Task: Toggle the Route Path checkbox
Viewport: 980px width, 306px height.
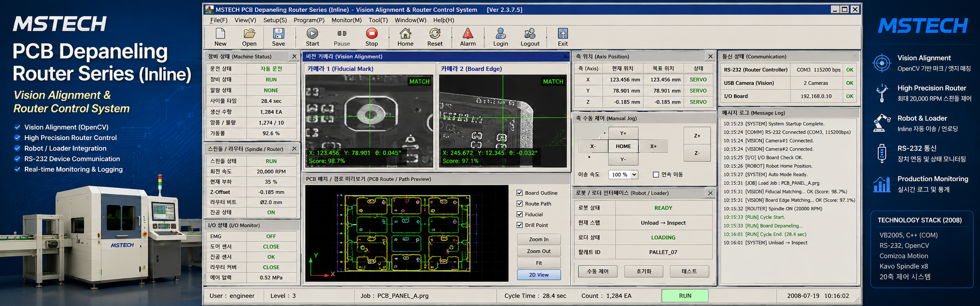Action: 520,203
